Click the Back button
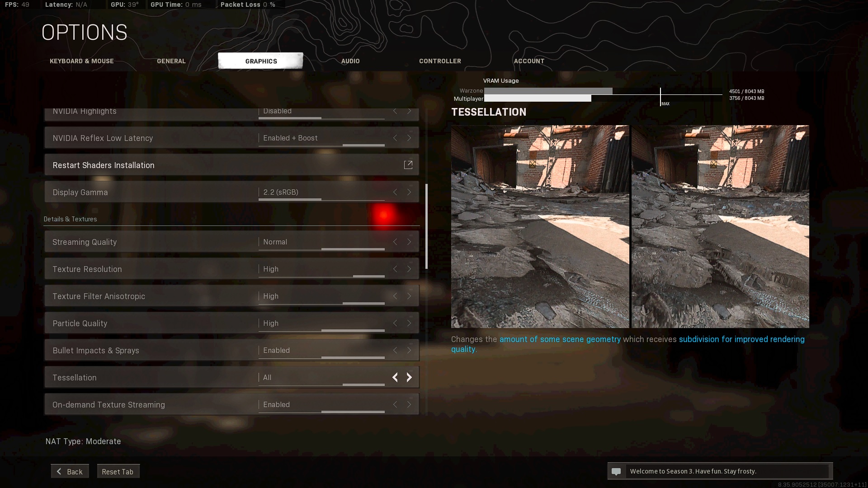This screenshot has height=488, width=868. pos(70,471)
